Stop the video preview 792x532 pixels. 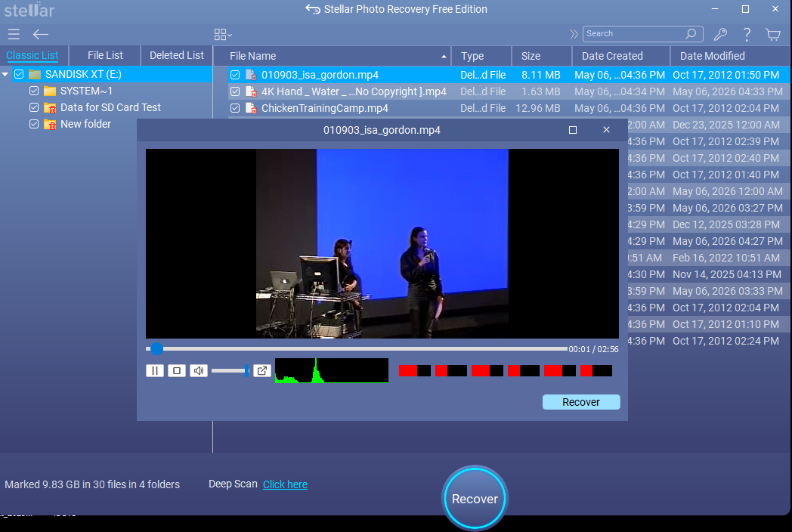pos(177,371)
